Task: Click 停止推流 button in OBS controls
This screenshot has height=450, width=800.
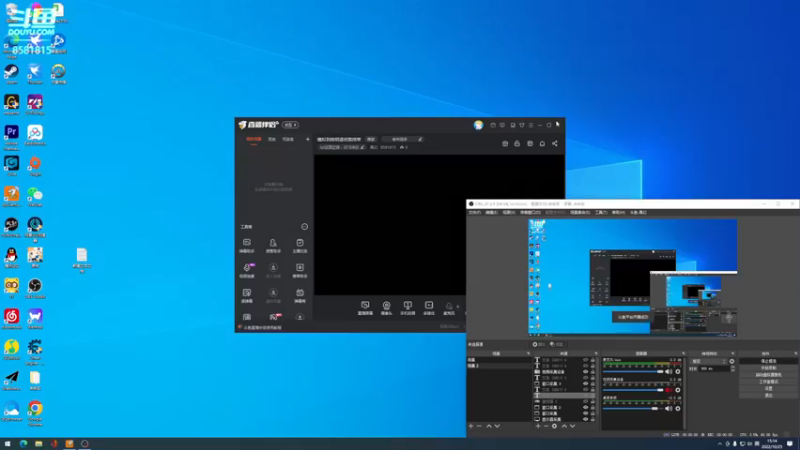Action: click(768, 361)
